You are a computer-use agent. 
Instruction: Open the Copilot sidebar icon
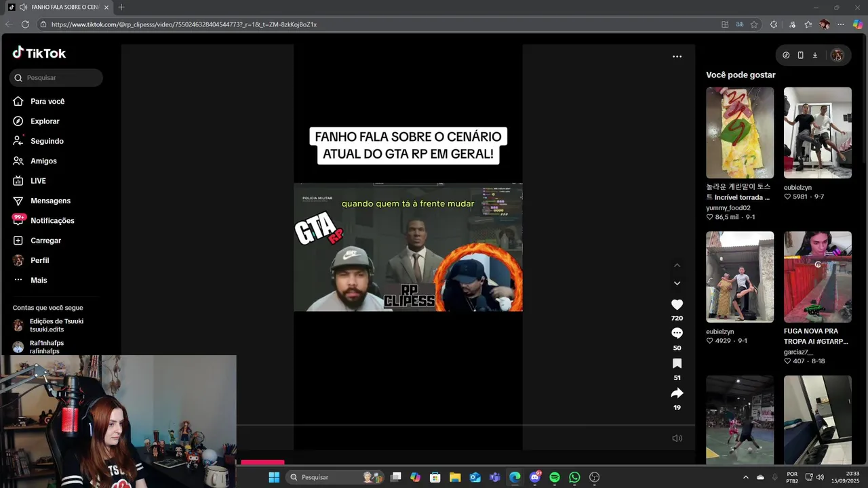857,24
